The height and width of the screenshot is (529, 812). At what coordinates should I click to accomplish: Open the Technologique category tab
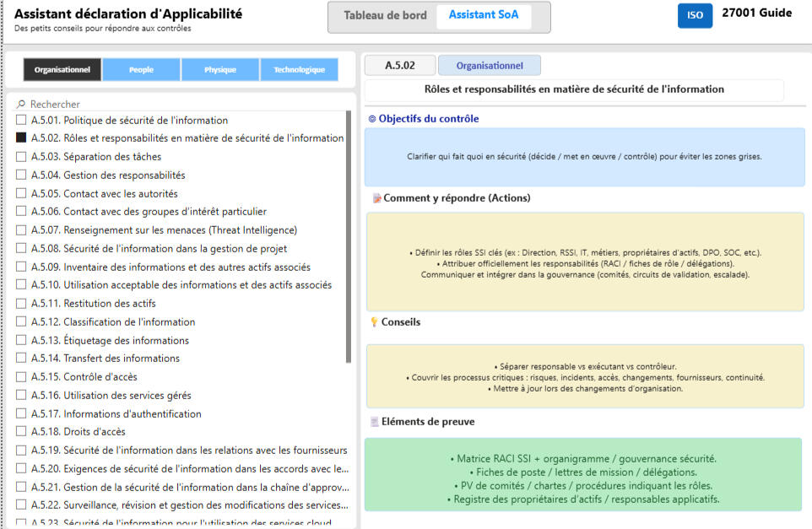point(300,69)
